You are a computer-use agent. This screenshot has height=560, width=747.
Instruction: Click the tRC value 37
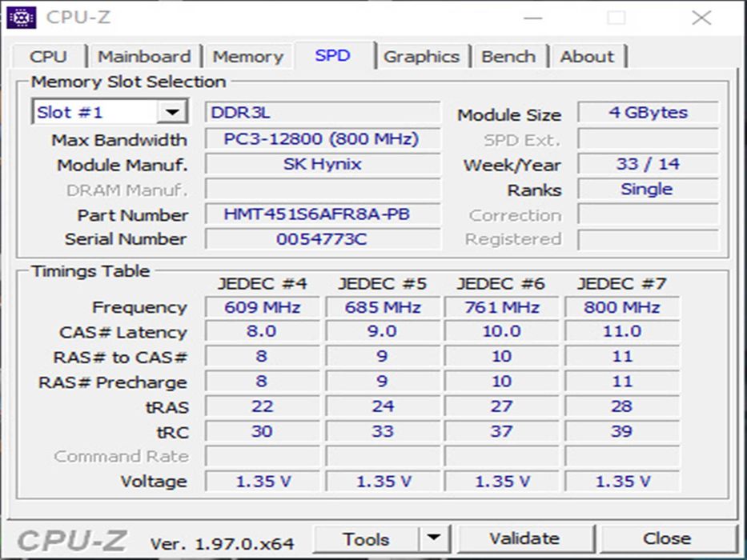[502, 431]
